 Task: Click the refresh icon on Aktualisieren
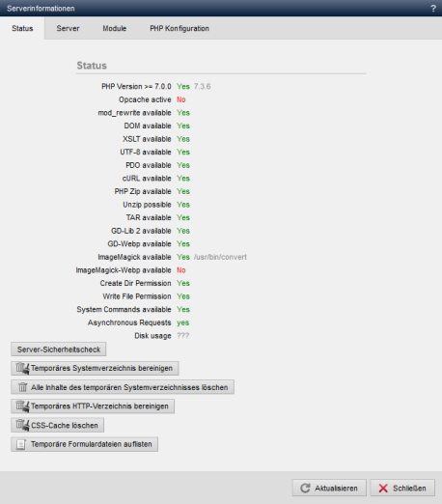coord(305,488)
